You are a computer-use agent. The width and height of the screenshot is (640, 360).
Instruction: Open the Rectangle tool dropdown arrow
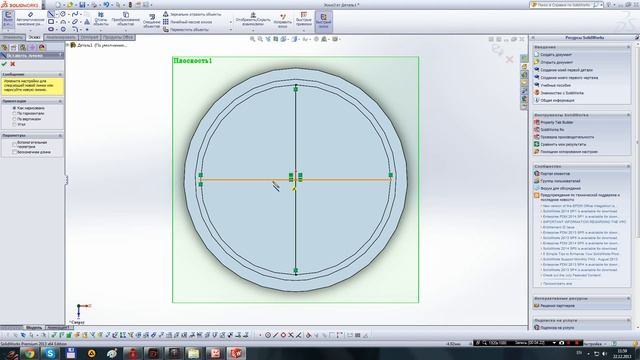(57, 22)
